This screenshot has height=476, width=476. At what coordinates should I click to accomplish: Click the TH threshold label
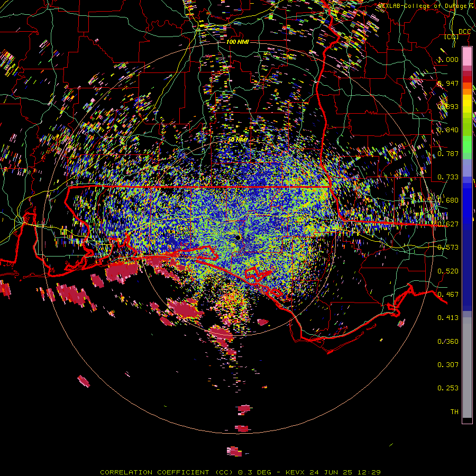(x=454, y=412)
